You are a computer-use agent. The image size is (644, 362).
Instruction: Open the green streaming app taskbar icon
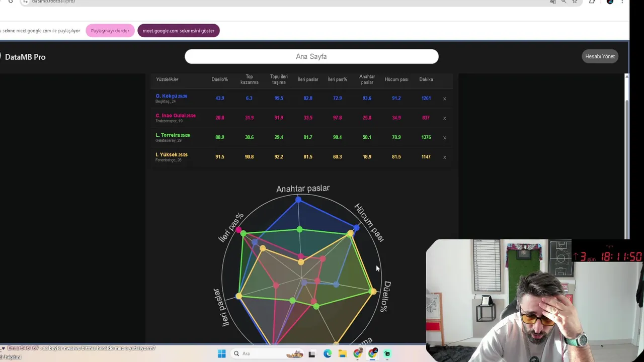coord(387,354)
